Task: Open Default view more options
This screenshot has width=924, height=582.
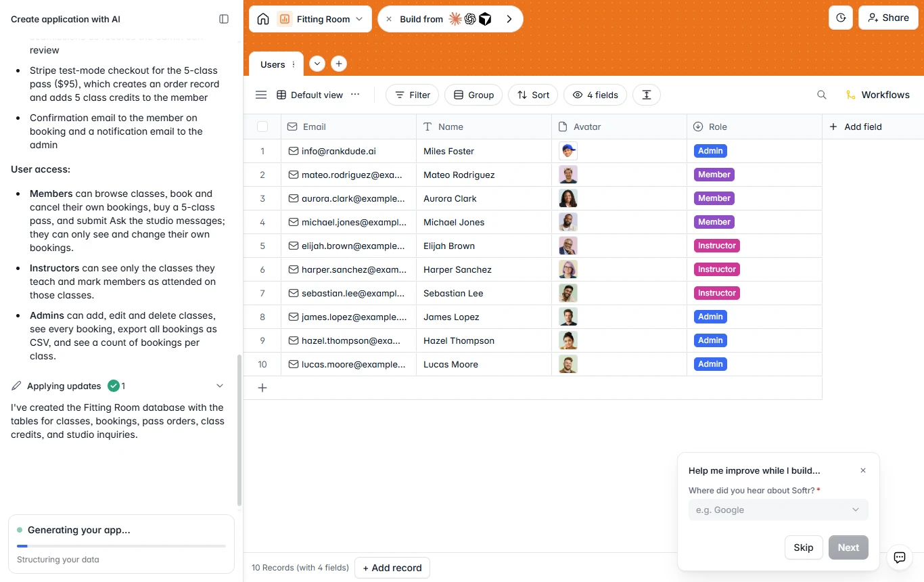Action: (355, 95)
